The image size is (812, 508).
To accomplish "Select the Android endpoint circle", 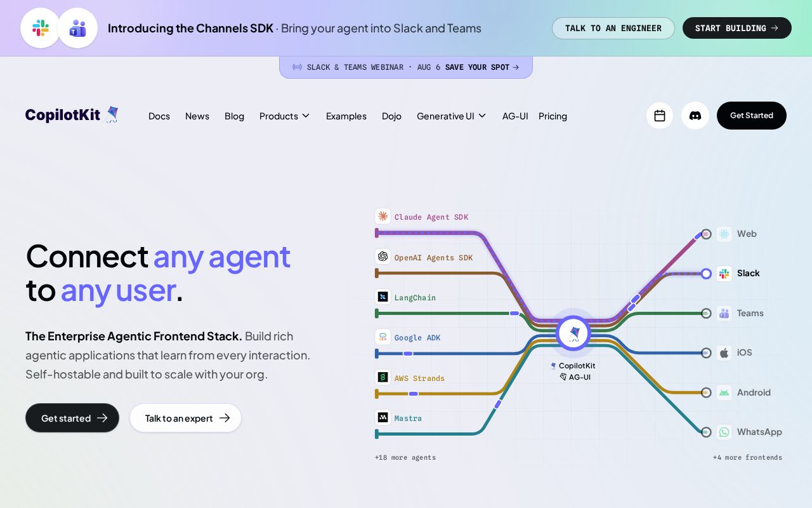I will pyautogui.click(x=706, y=392).
